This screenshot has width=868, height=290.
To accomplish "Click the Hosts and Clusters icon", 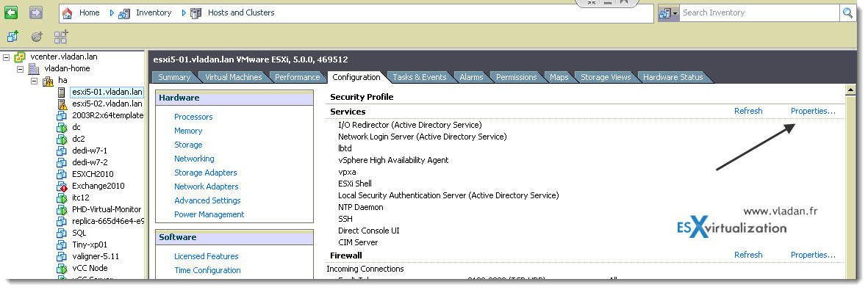I will coord(196,12).
